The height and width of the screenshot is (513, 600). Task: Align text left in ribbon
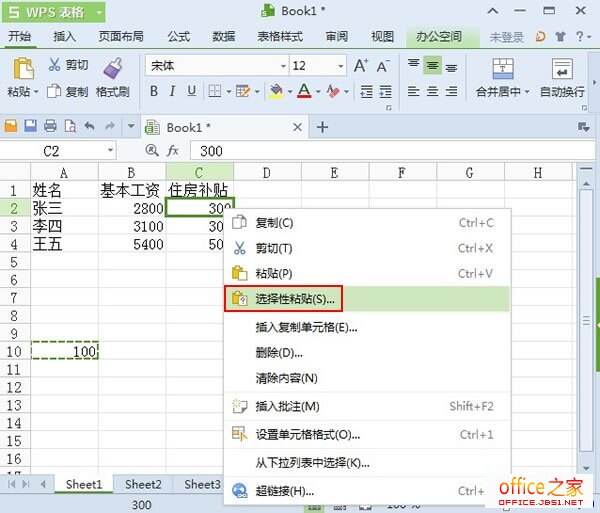[x=413, y=91]
